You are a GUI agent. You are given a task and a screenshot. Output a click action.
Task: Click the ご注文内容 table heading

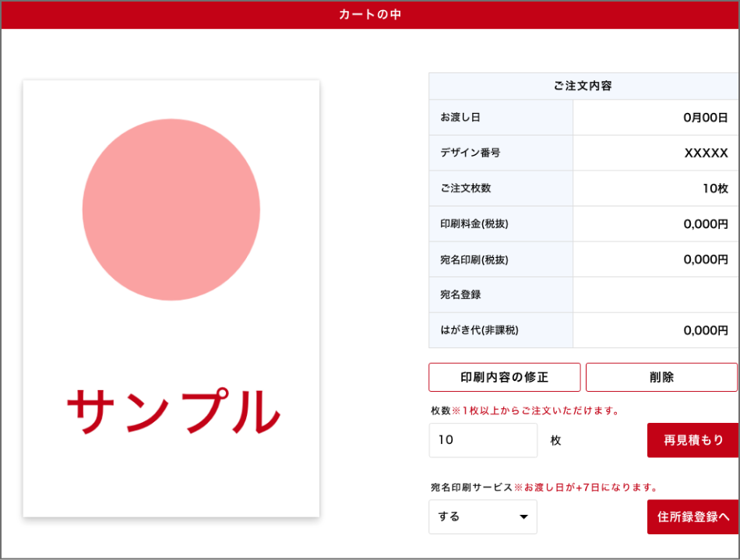[x=583, y=86]
